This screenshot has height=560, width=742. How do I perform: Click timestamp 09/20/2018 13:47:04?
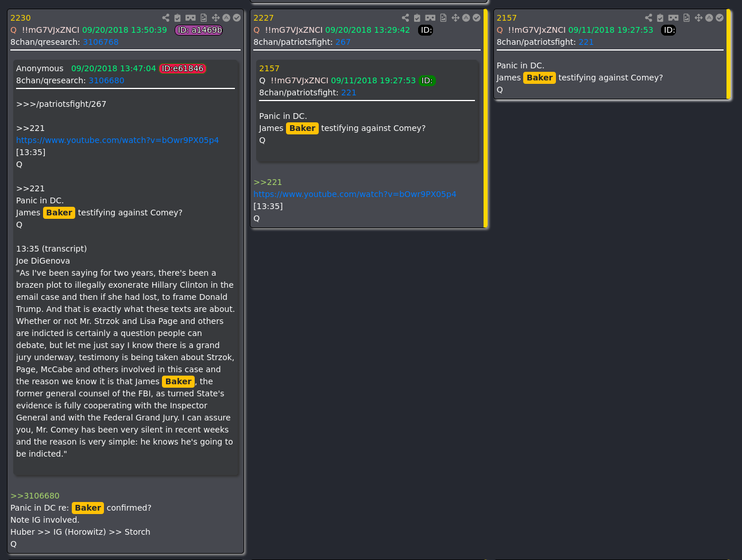[114, 68]
